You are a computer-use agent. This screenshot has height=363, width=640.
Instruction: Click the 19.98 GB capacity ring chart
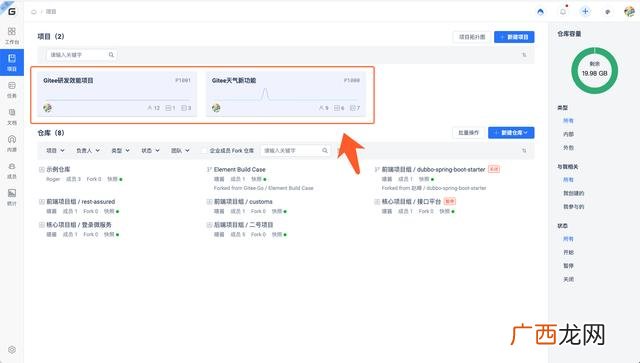pyautogui.click(x=594, y=70)
